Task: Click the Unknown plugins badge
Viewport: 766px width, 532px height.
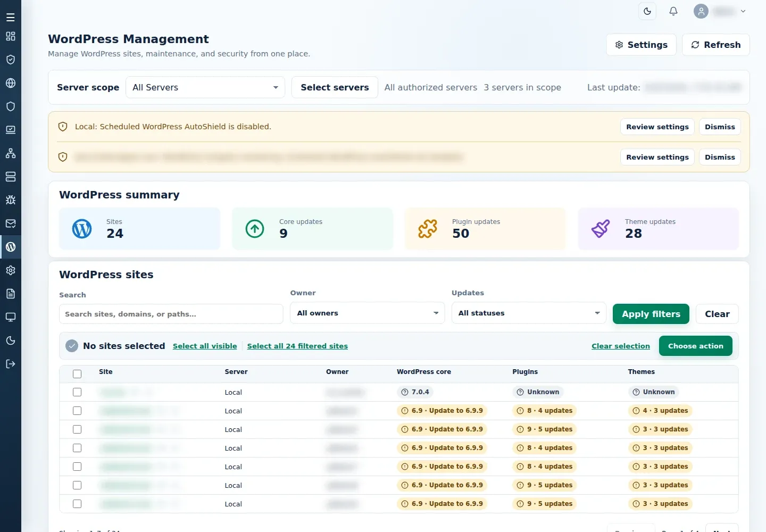Action: click(538, 392)
